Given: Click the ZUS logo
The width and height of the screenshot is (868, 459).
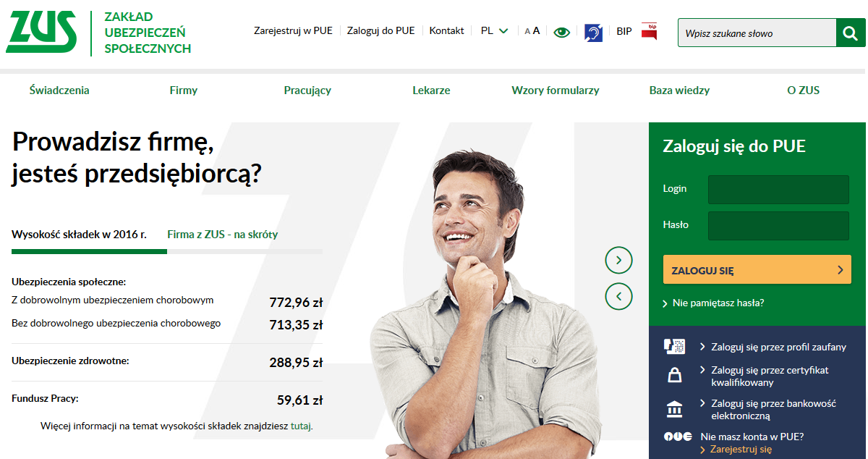Looking at the screenshot, I should click(41, 33).
